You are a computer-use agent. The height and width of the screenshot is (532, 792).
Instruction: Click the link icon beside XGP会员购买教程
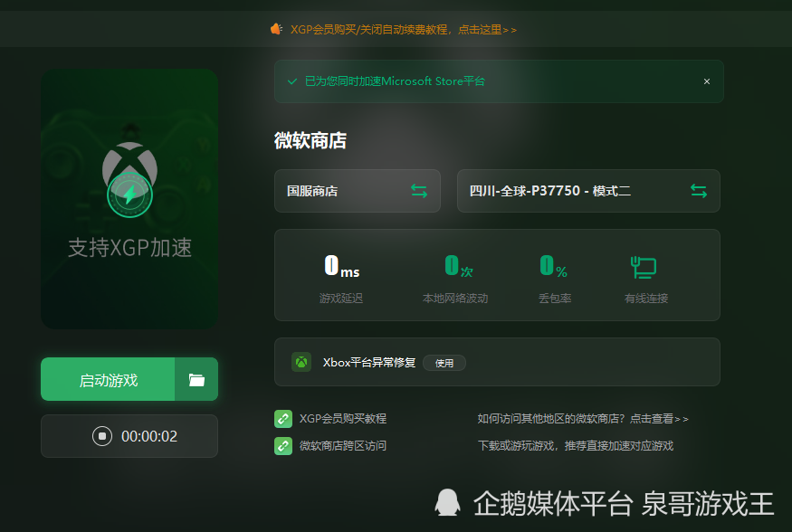pos(283,418)
